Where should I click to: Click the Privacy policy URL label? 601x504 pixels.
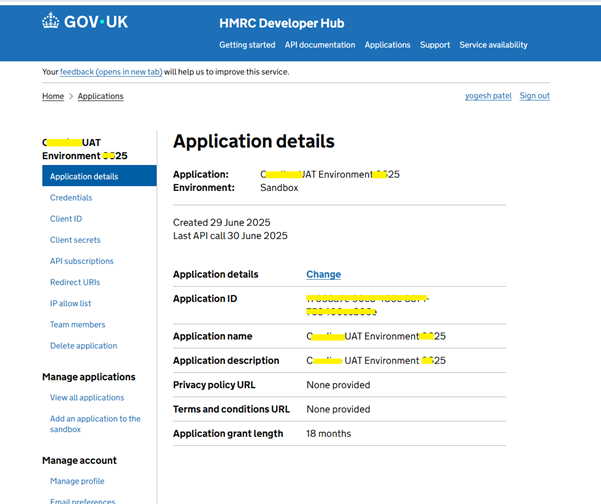click(x=214, y=385)
